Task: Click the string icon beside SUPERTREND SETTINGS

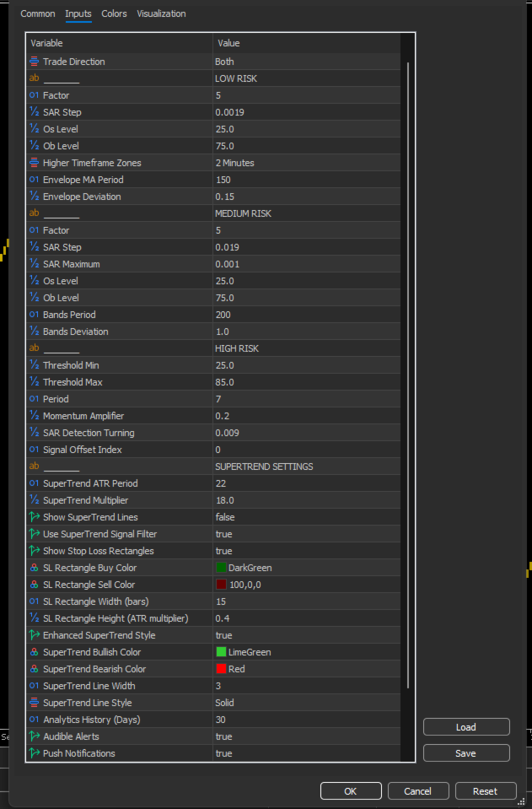Action: (34, 467)
